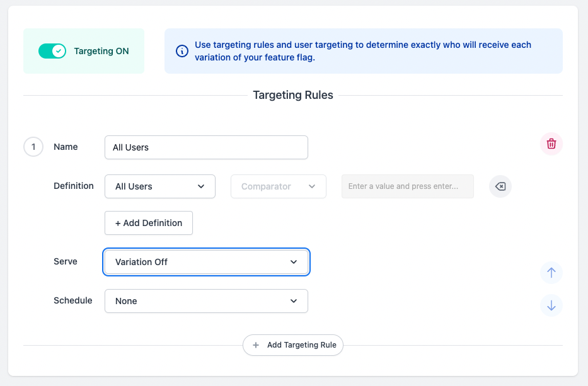
Task: Click the Add Definition button
Action: click(149, 223)
